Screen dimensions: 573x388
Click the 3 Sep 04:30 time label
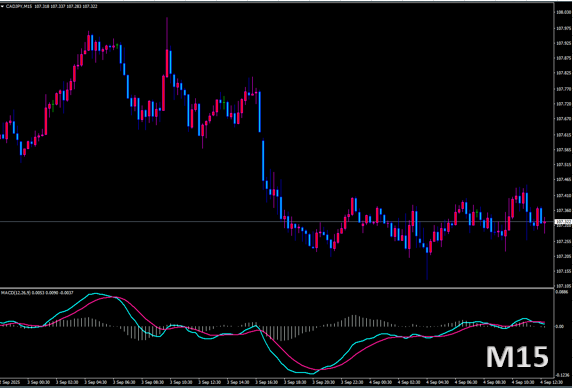(x=96, y=382)
